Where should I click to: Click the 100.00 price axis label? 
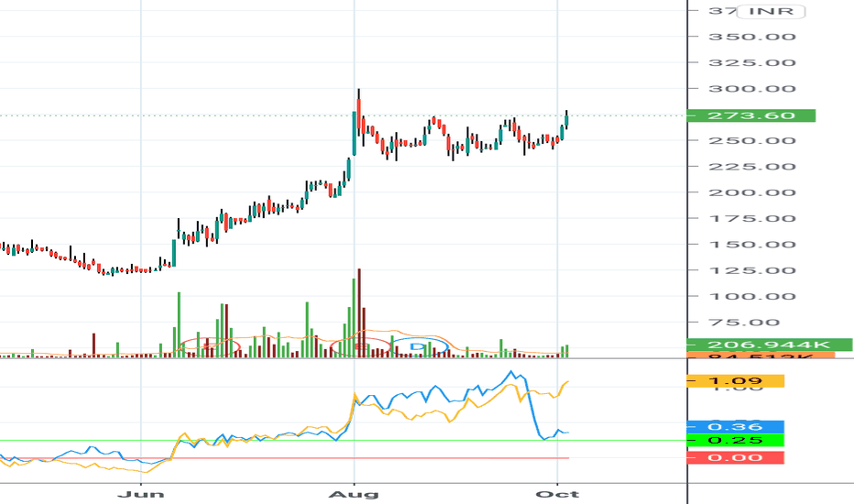click(x=752, y=296)
